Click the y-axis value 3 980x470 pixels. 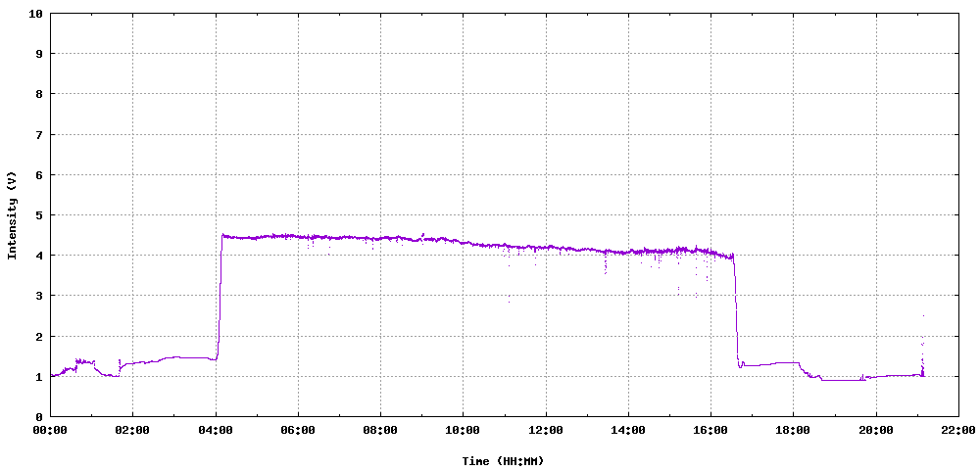pos(39,296)
